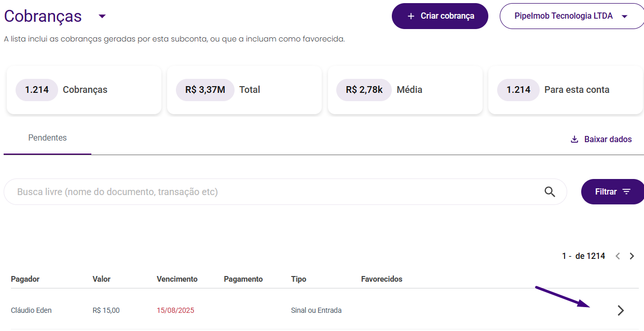Image resolution: width=644 pixels, height=331 pixels.
Task: Click the Pagador column header
Action: (25, 279)
